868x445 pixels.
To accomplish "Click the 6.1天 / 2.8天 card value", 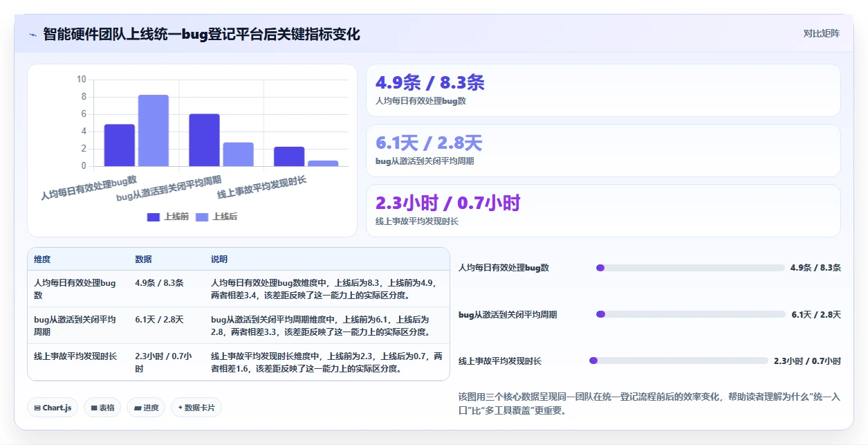I will pos(428,143).
